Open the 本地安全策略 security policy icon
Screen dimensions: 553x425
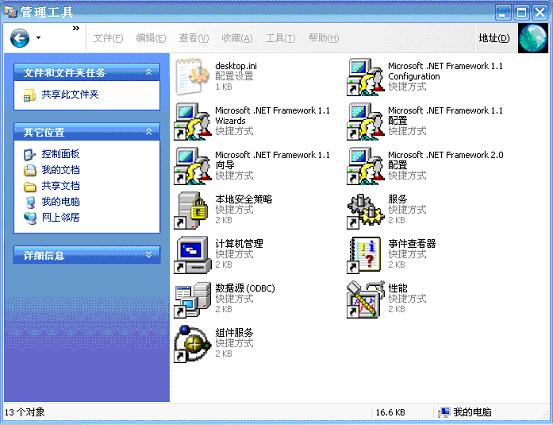[x=192, y=211]
